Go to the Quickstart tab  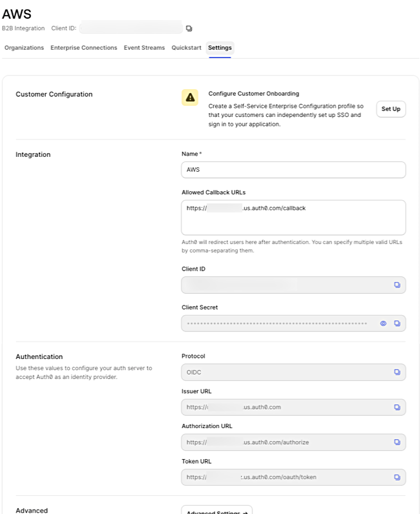click(186, 48)
